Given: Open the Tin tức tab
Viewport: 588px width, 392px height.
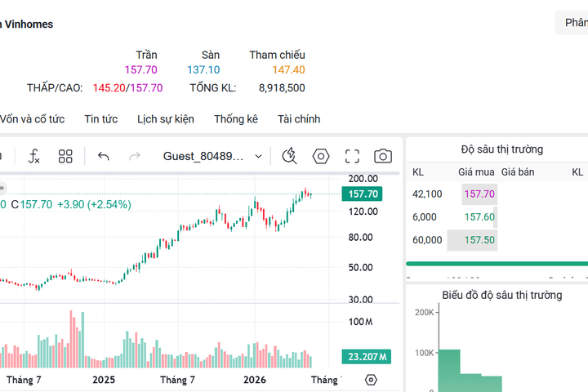Looking at the screenshot, I should [101, 119].
